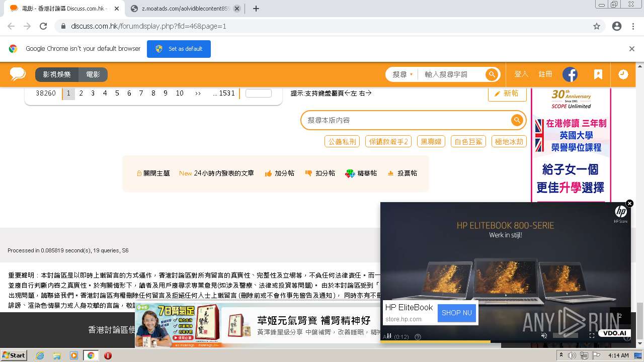
Task: Click HP Store logo in video ad
Action: [x=621, y=215]
